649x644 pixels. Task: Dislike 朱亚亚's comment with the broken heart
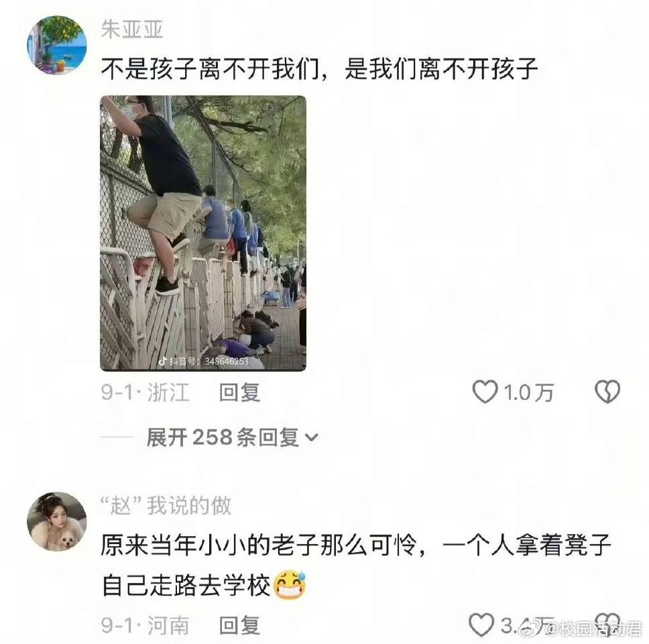(607, 392)
